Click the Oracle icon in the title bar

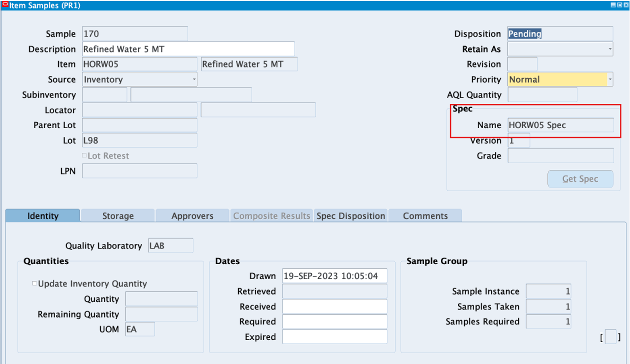[5, 5]
